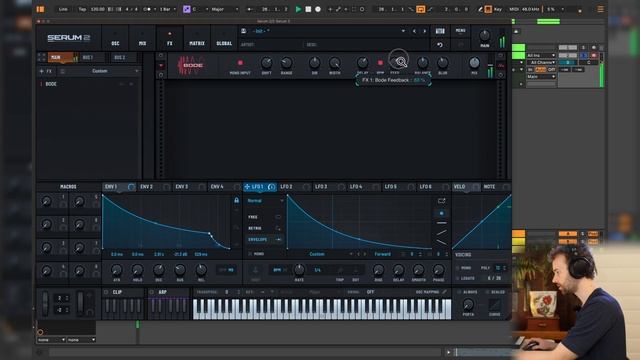Switch to the MATRIX tab

click(x=197, y=38)
